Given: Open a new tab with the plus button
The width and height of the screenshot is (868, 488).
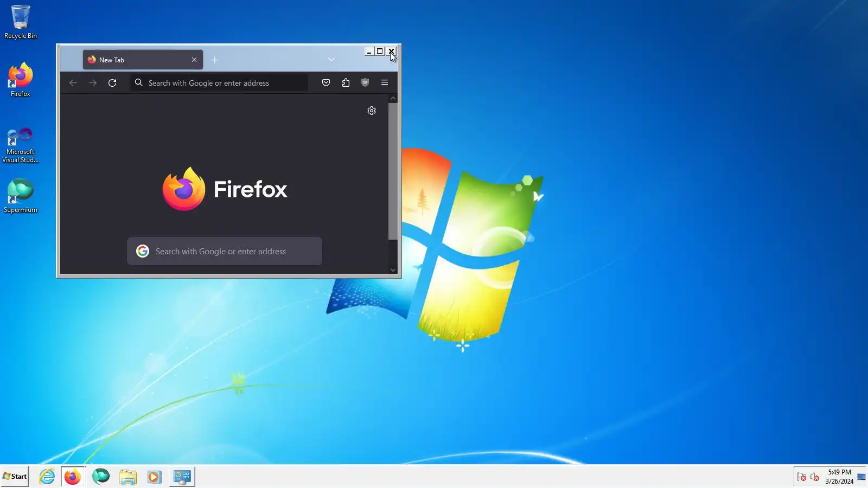Looking at the screenshot, I should 215,60.
